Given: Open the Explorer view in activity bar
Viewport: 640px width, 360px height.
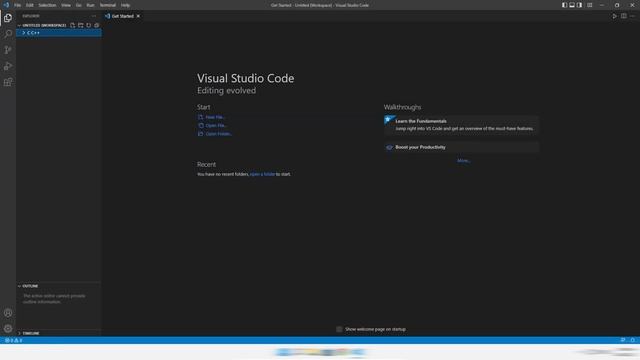Looking at the screenshot, I should pyautogui.click(x=8, y=18).
